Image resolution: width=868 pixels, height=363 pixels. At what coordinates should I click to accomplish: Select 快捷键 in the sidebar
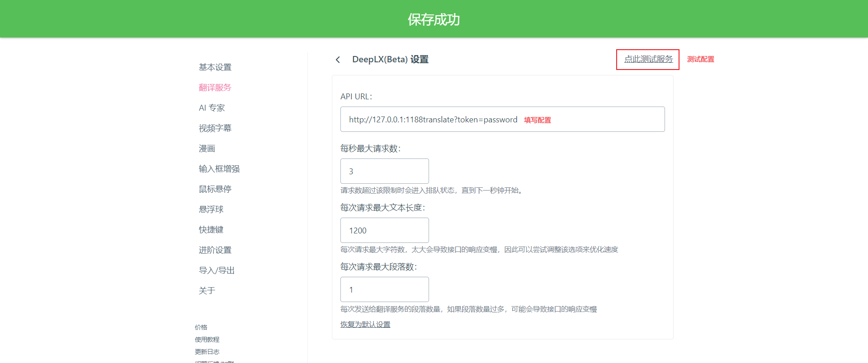click(x=211, y=230)
